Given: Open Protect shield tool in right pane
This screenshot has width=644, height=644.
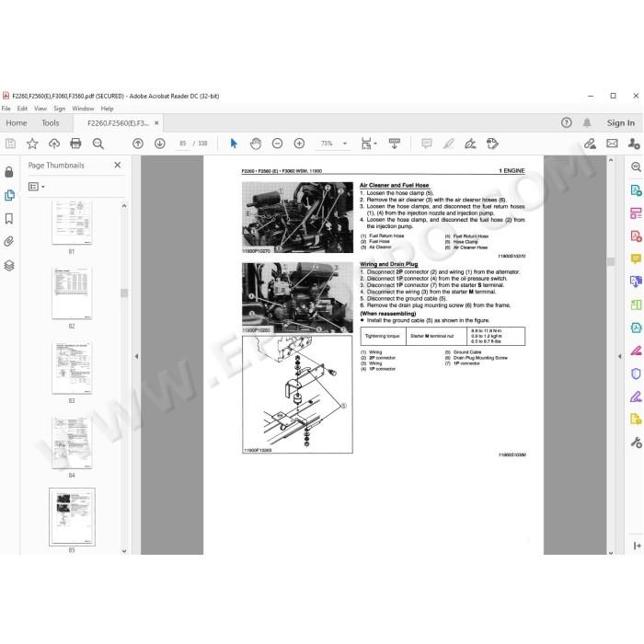Looking at the screenshot, I should click(636, 374).
